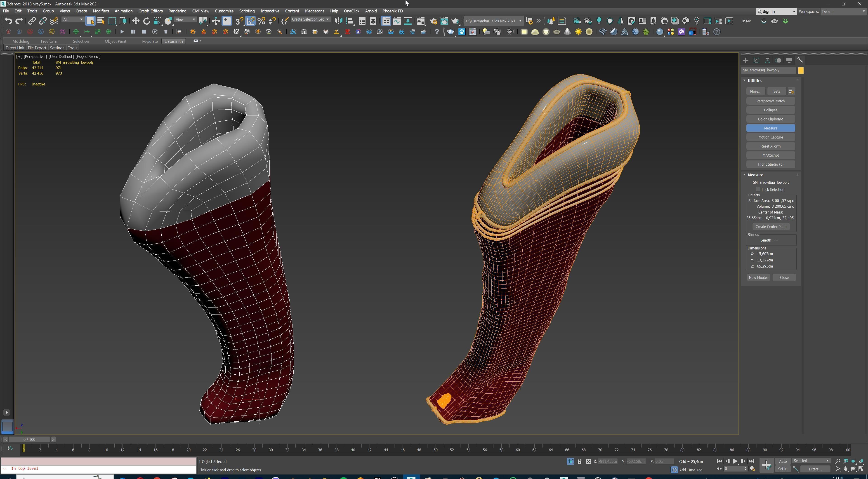Switch to the Freeform ribbon tab

(x=49, y=41)
